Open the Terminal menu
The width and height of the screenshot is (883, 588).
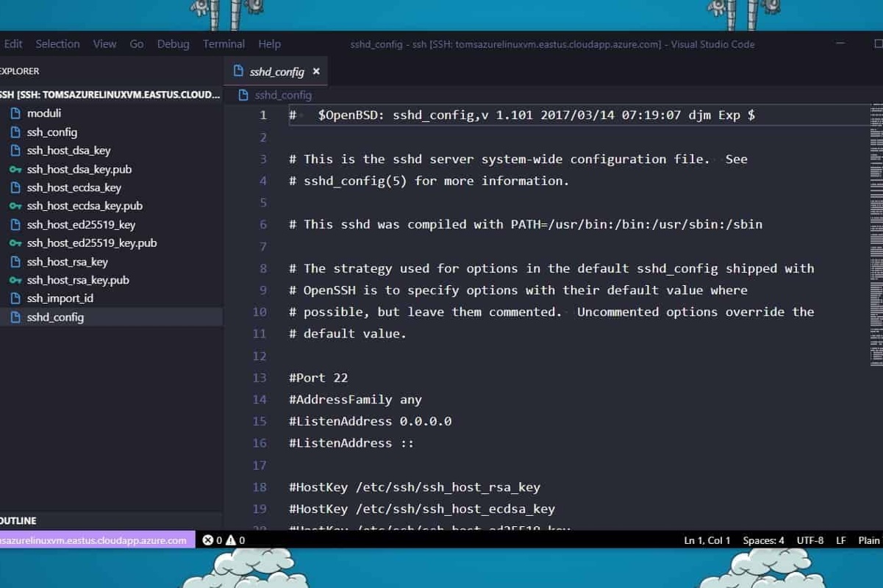pyautogui.click(x=224, y=44)
